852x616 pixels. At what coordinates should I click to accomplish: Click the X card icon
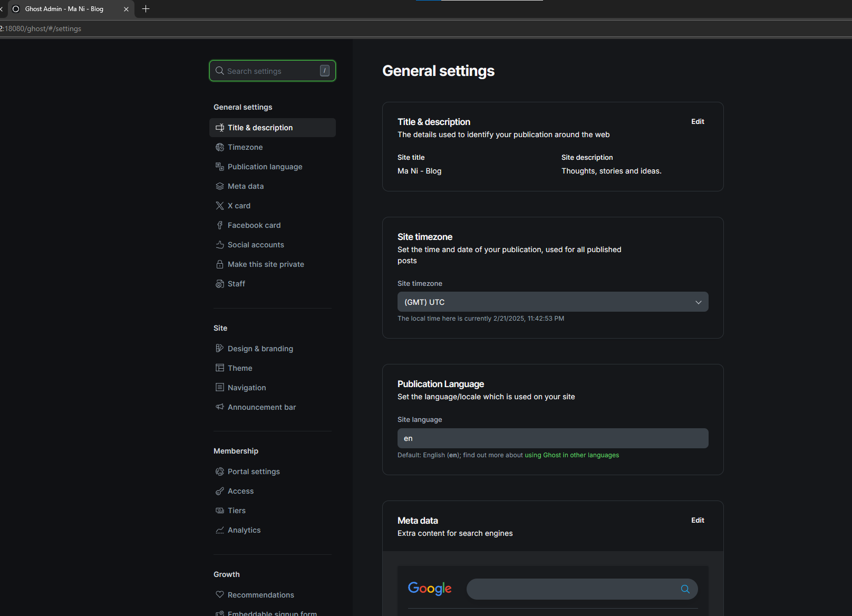(220, 206)
